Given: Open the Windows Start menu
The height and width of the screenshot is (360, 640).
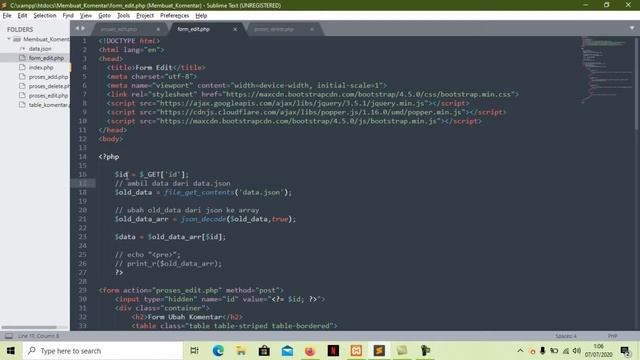Looking at the screenshot, I should click(11, 351).
